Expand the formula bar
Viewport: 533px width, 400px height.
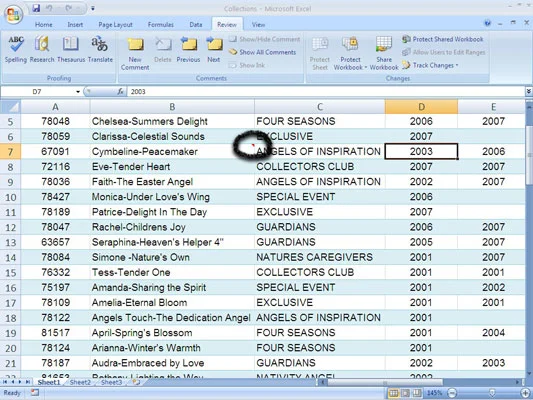click(x=528, y=91)
